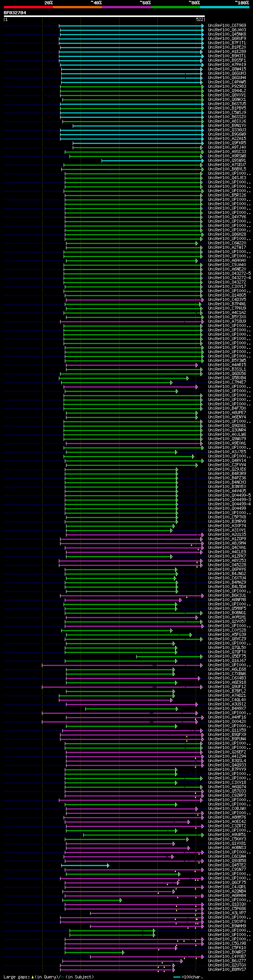The height and width of the screenshot is (980, 253).
Task: Click hit label UniRef100_Q9SW91
Action: [x=227, y=161]
